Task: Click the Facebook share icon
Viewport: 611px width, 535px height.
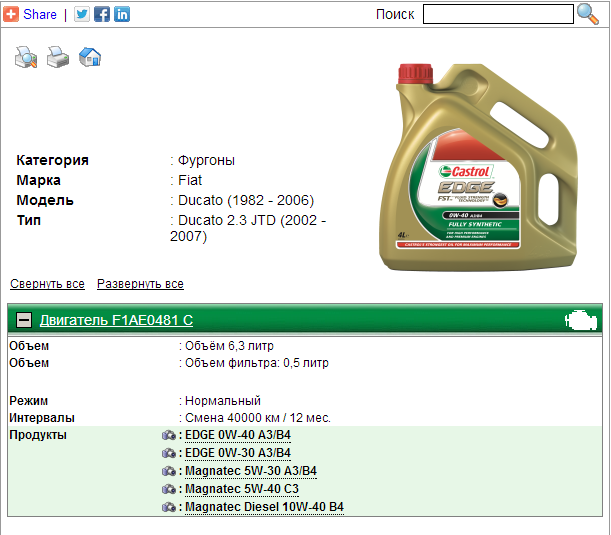Action: pos(102,14)
